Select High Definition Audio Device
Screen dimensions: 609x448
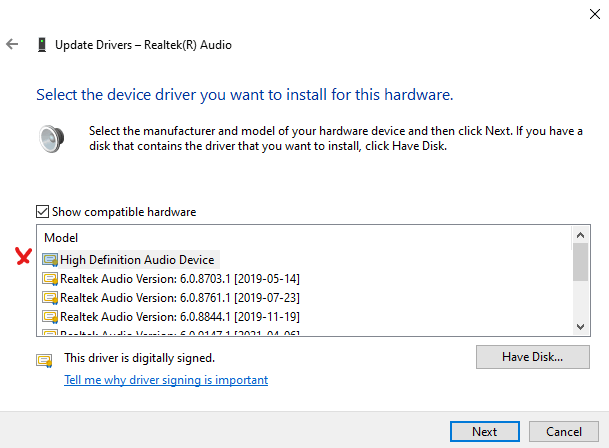click(137, 260)
